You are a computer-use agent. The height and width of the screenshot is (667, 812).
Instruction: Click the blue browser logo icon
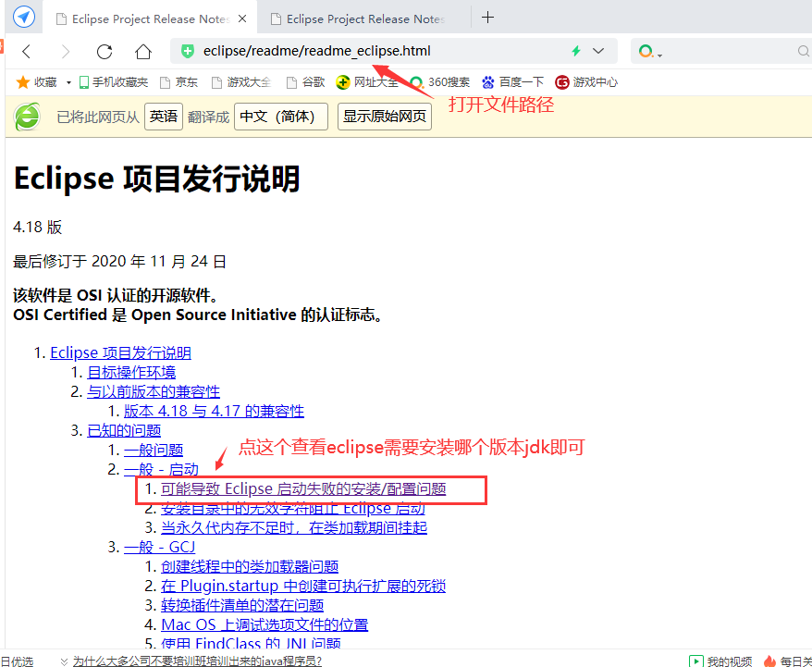tap(24, 17)
